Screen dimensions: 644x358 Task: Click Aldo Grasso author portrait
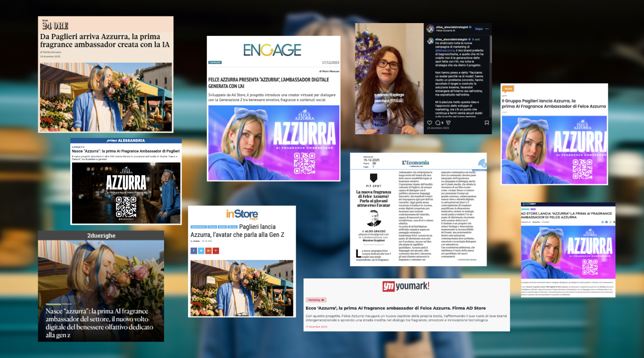tap(374, 218)
